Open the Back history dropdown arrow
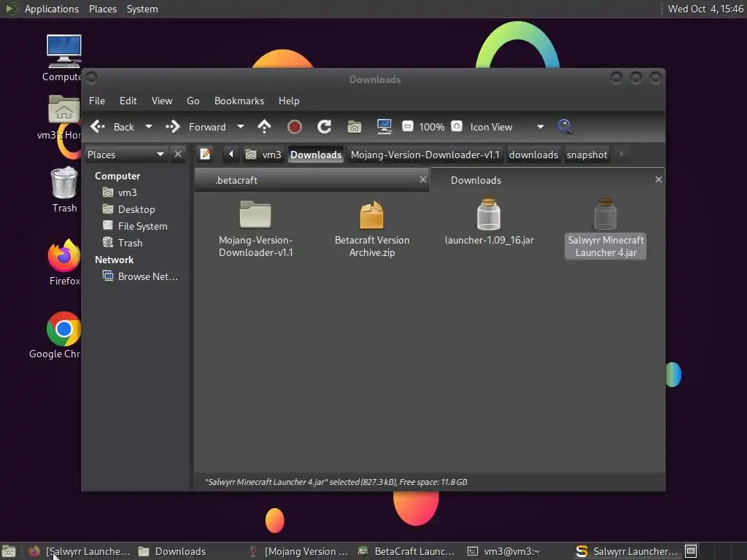 (x=149, y=127)
